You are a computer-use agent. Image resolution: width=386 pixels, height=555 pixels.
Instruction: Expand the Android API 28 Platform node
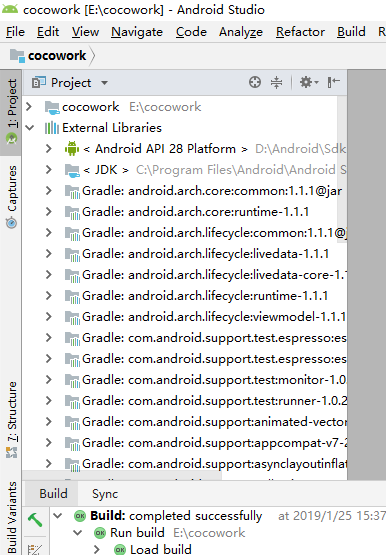[x=49, y=149]
